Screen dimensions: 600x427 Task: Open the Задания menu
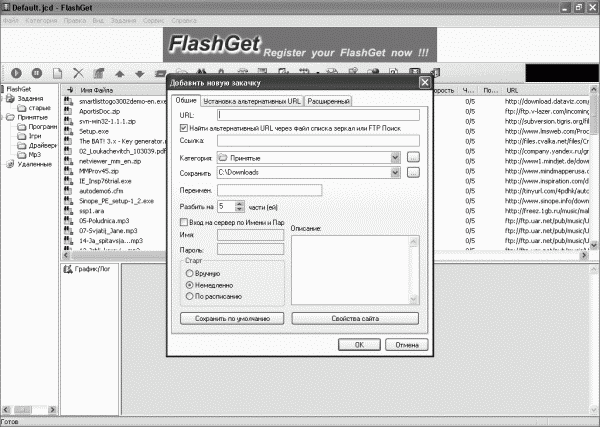[123, 21]
